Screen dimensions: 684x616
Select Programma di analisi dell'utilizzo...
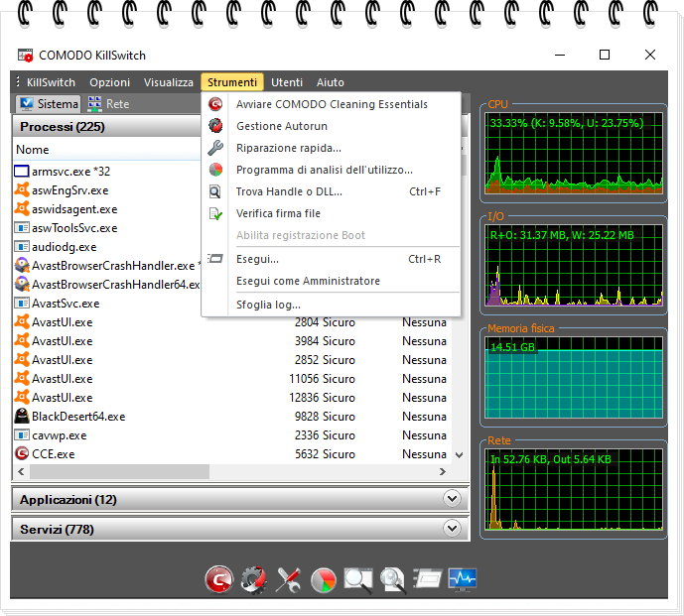click(x=331, y=170)
